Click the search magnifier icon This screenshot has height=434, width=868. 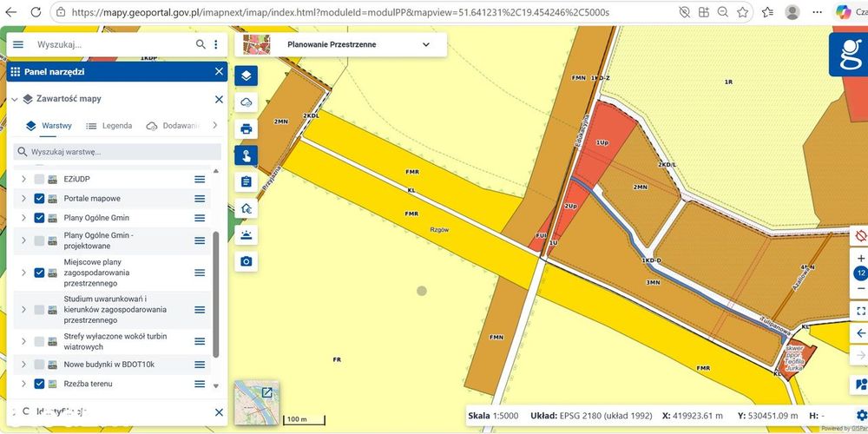(x=201, y=44)
